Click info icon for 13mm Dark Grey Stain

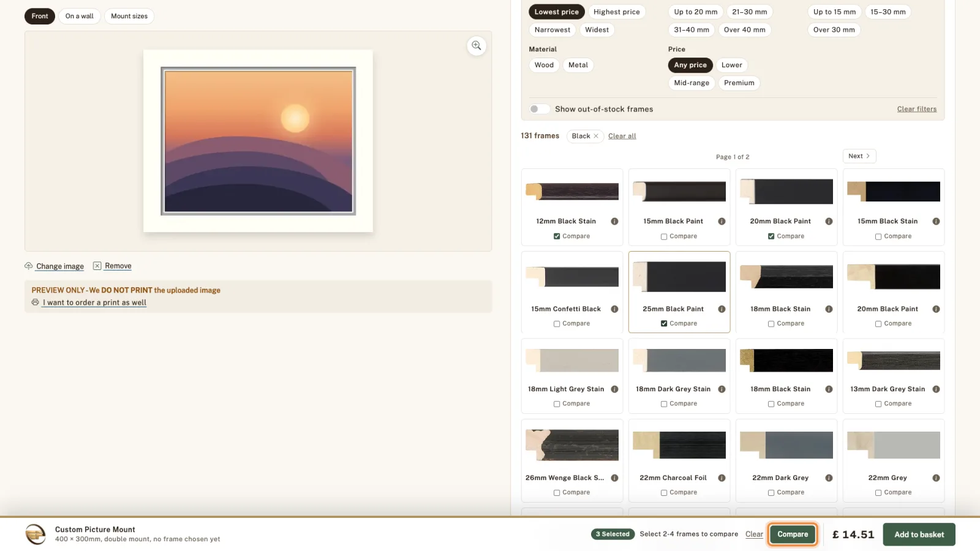(x=936, y=389)
